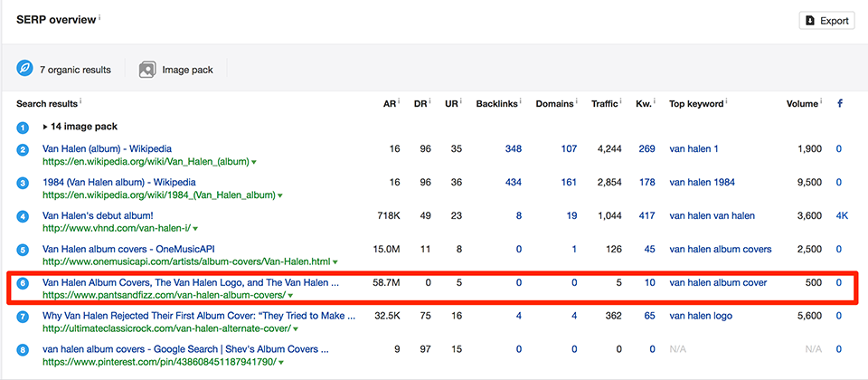This screenshot has width=868, height=380.
Task: Click keywords count 417
Action: (x=646, y=215)
